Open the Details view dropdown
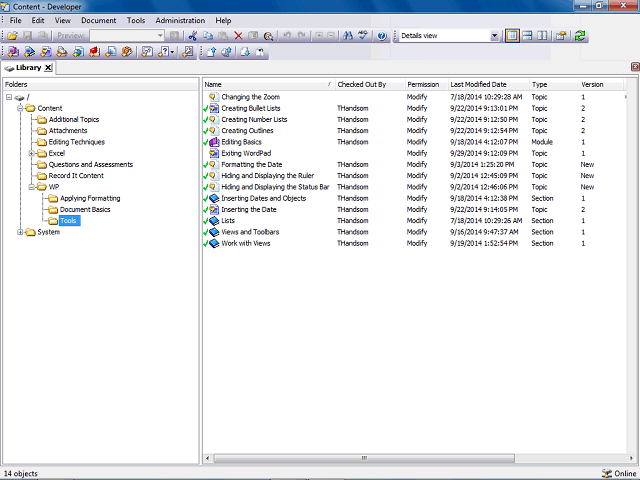This screenshot has width=640, height=480. click(x=494, y=36)
